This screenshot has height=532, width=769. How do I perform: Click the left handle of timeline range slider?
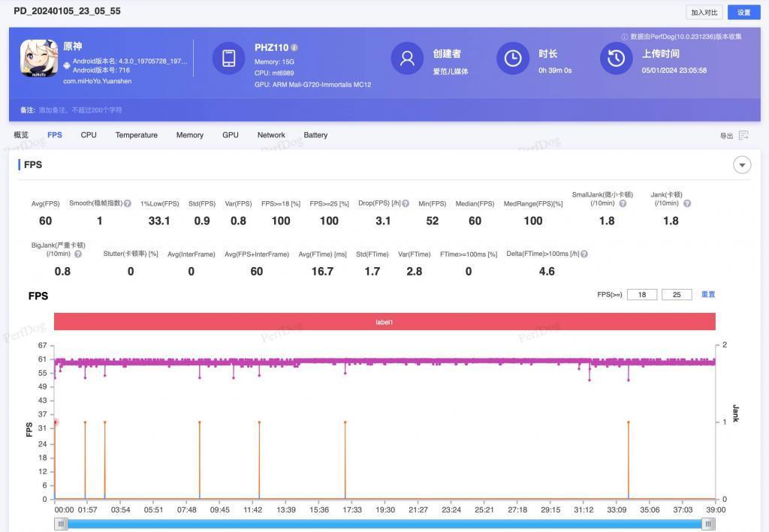pos(61,524)
